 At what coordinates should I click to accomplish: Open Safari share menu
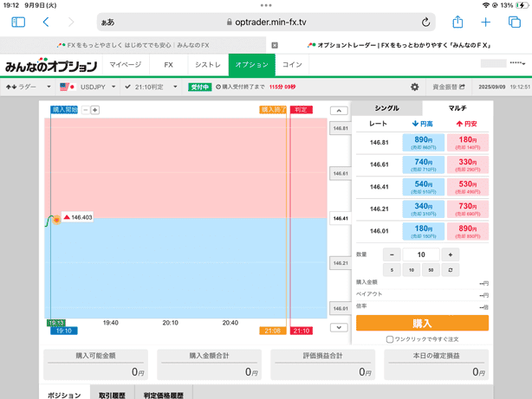(x=457, y=23)
